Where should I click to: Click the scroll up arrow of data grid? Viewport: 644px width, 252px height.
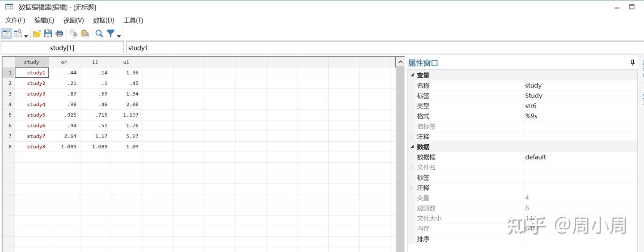coord(400,63)
